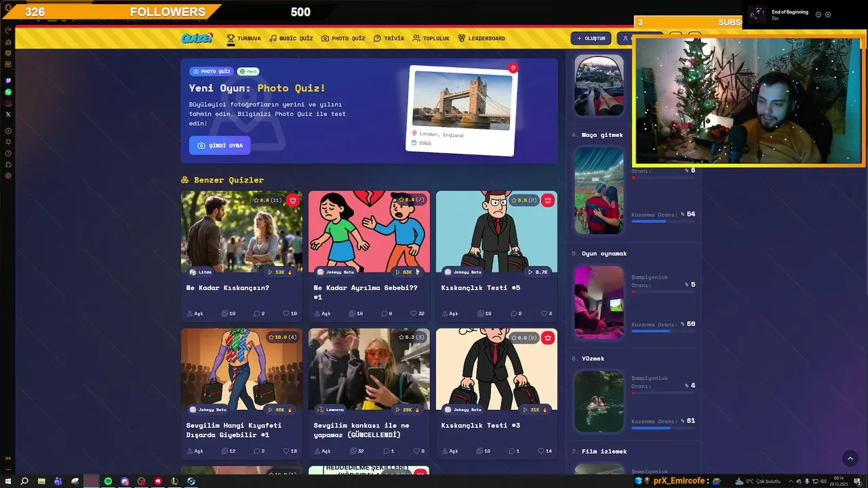Viewport: 868px width, 488px height.
Task: Click crown badge on Kıskançlık Testi #3 card
Action: [547, 338]
